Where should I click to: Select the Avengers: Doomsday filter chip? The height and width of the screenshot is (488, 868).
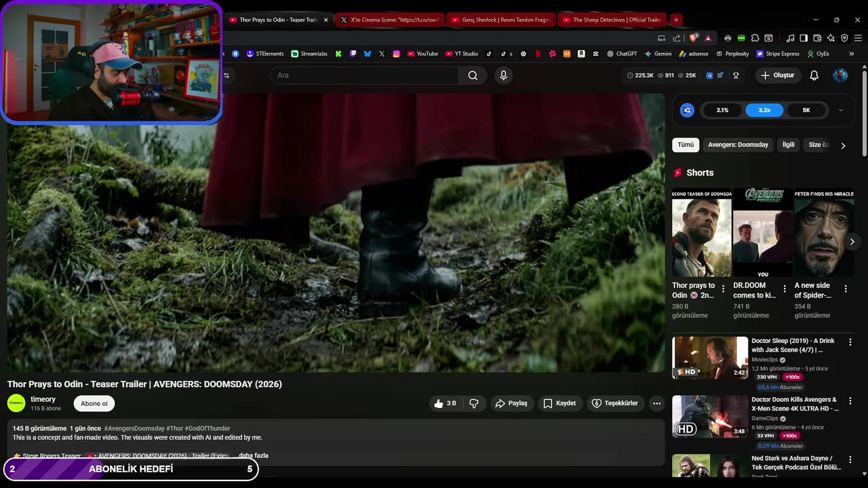(738, 145)
